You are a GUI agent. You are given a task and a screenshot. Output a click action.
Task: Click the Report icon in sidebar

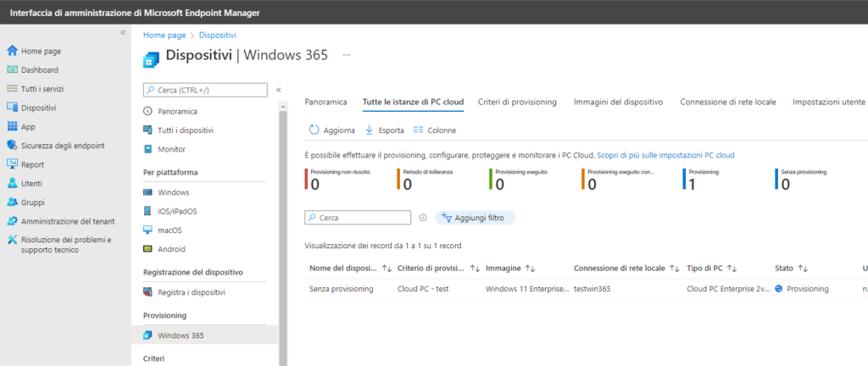[12, 164]
